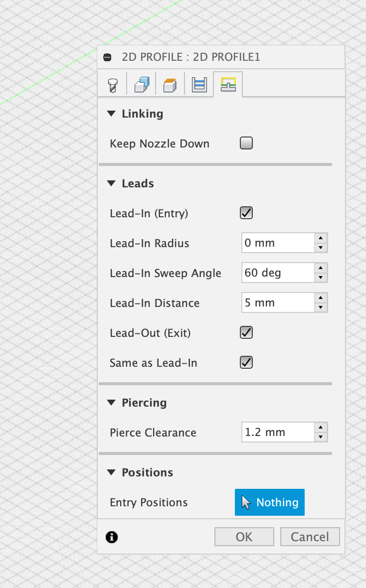The height and width of the screenshot is (588, 366).
Task: Click the info icon at dialog bottom
Action: pyautogui.click(x=112, y=537)
